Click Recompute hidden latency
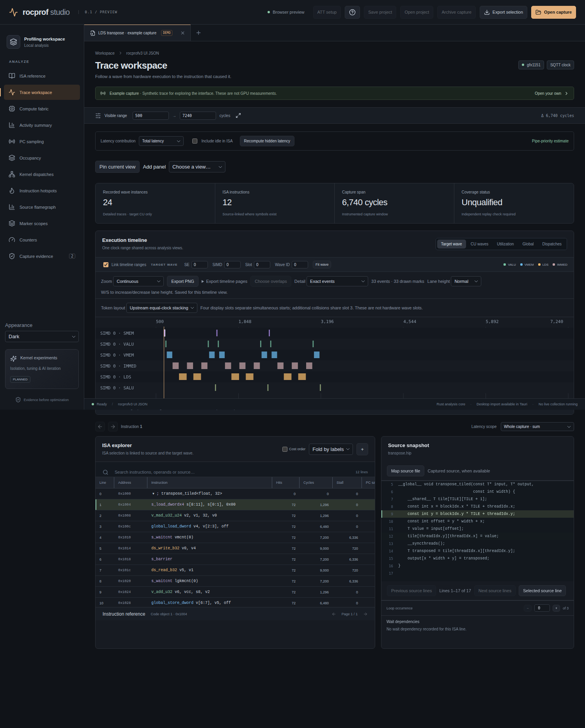585x728 pixels. [267, 141]
